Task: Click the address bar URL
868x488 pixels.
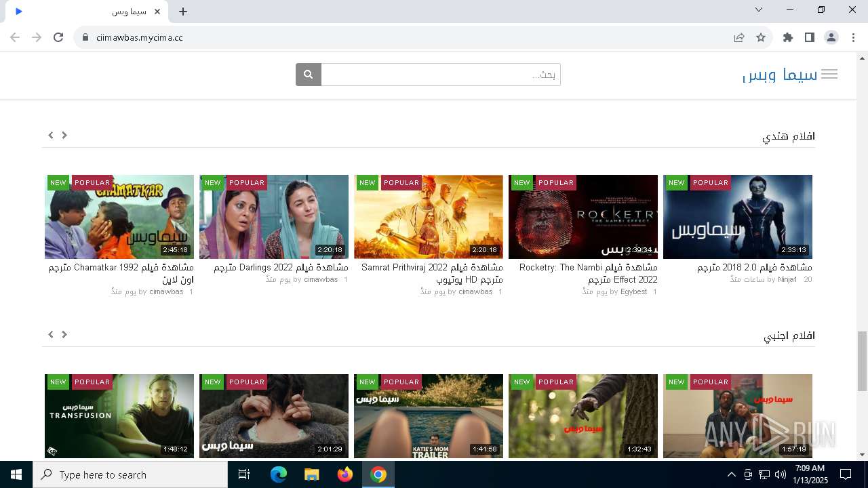Action: [140, 37]
